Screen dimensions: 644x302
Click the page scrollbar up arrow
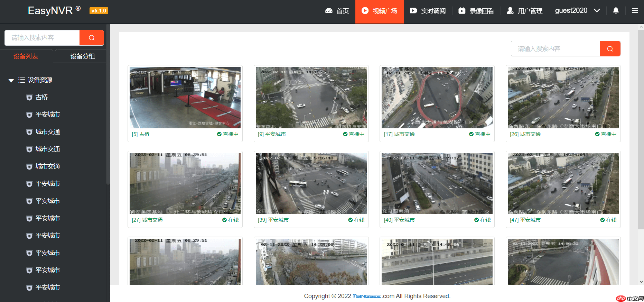[641, 26]
